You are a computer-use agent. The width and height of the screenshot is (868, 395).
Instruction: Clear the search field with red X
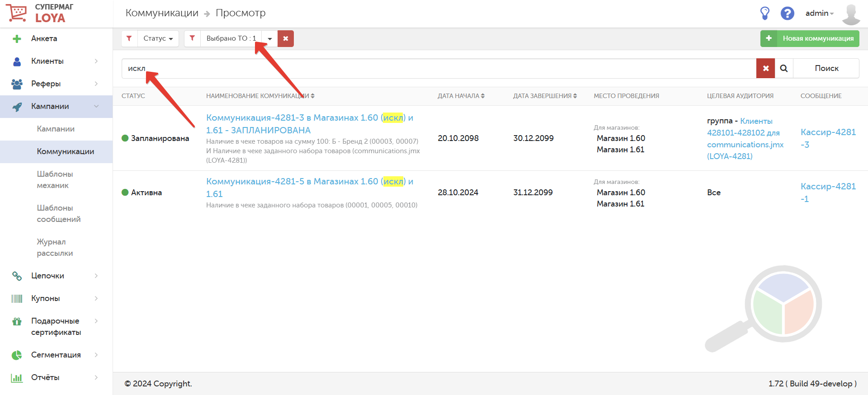(x=765, y=68)
